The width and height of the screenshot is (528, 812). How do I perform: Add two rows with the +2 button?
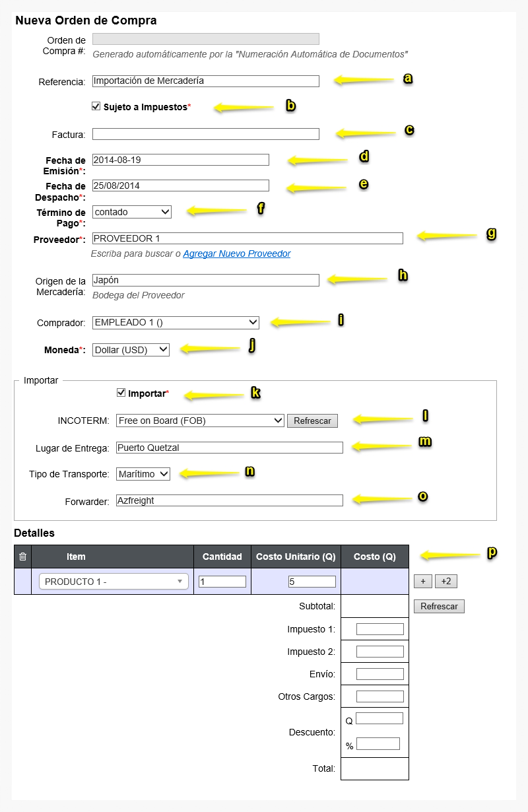point(446,581)
